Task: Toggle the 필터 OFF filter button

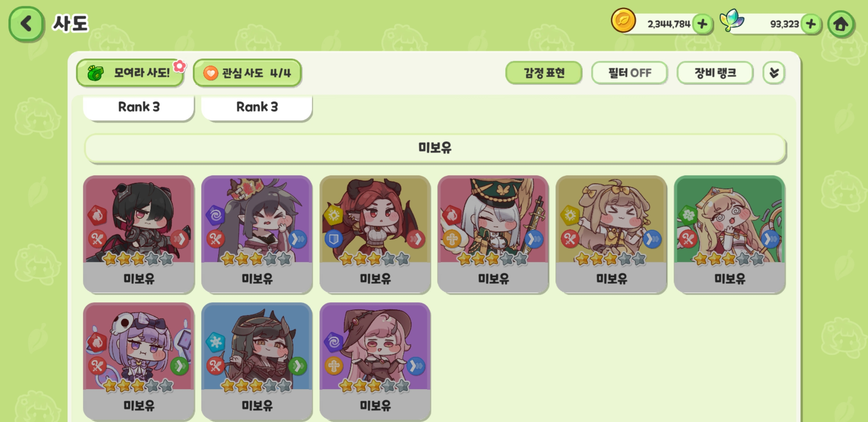Action: (x=629, y=73)
